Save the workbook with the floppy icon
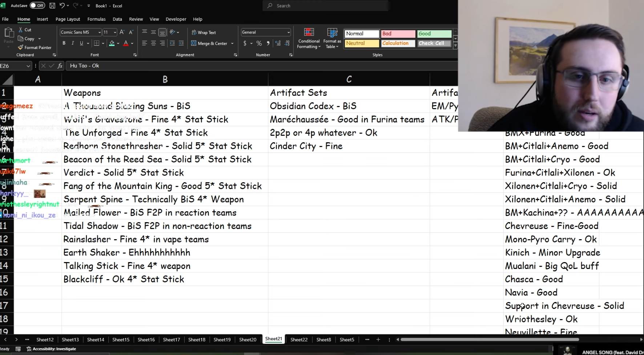 tap(52, 5)
